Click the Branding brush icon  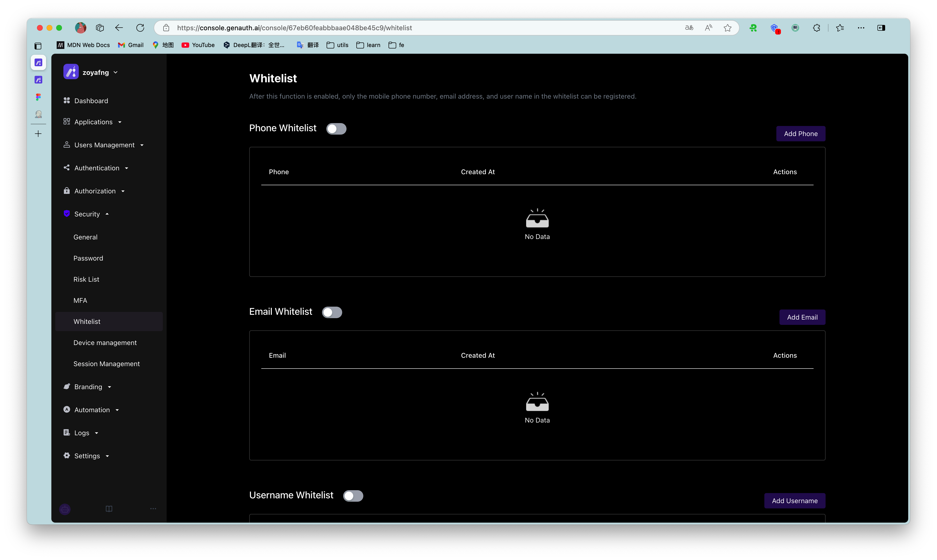[x=67, y=387]
